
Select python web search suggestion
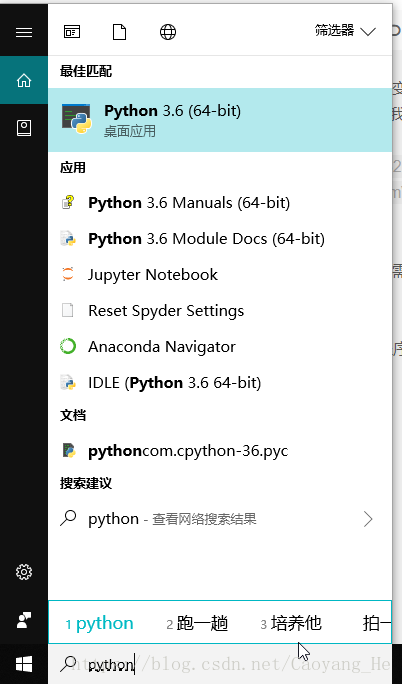(220, 519)
